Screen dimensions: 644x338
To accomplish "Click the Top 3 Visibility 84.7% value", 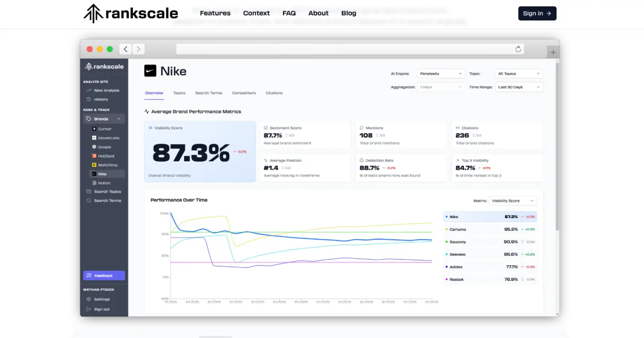I will coord(465,168).
